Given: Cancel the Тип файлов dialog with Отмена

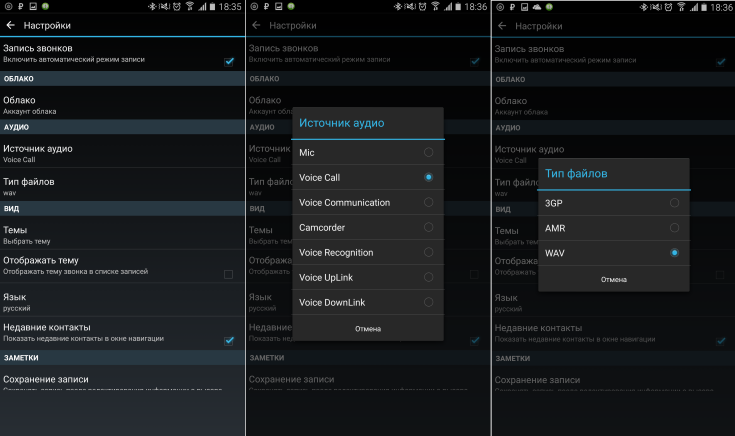Looking at the screenshot, I should pos(614,279).
